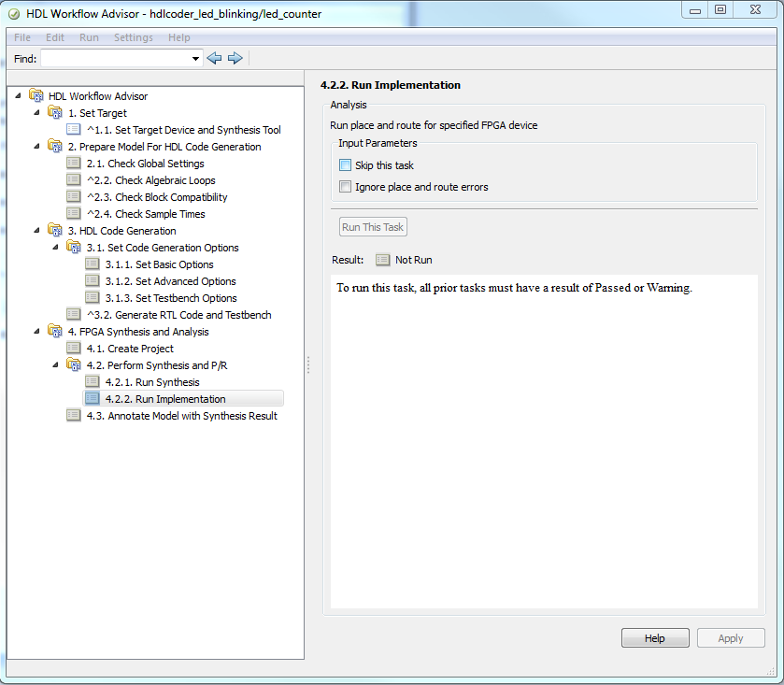Select ^2.2. Check Algebraic Loops row

151,180
